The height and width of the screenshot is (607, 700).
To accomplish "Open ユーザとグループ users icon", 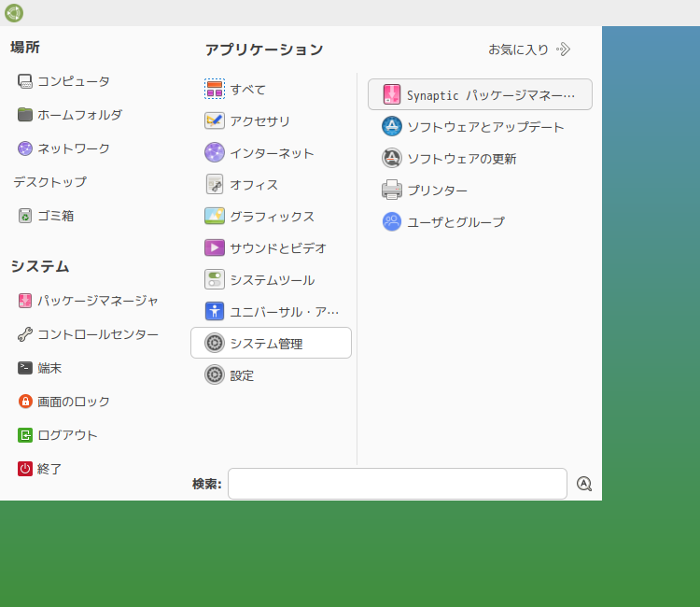I will (391, 221).
